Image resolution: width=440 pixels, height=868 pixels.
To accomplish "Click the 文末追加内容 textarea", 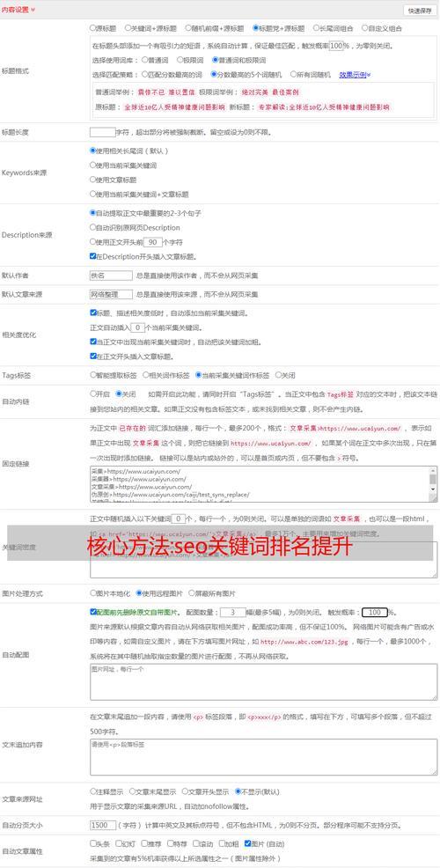I will pos(263,756).
